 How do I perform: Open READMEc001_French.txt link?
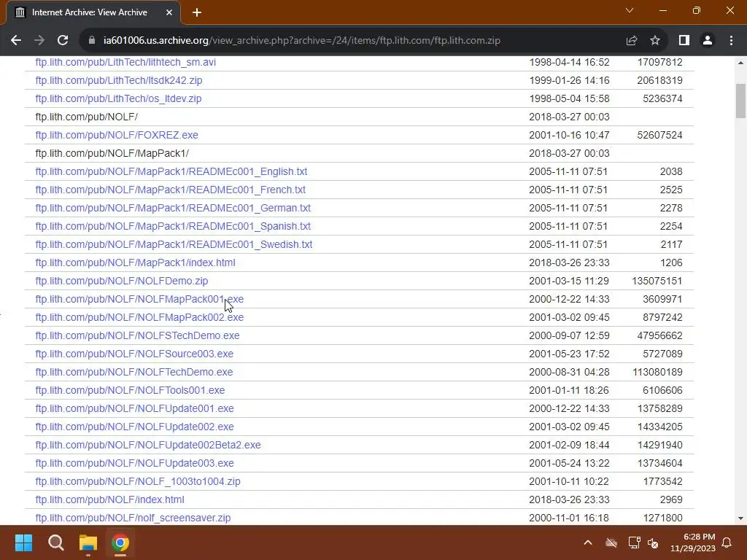[171, 190]
